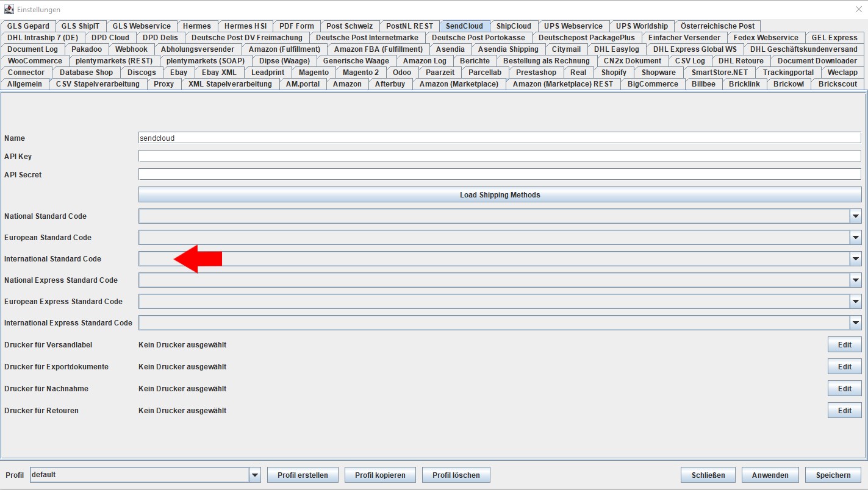
Task: Switch to Generische Waage tab
Action: click(356, 61)
